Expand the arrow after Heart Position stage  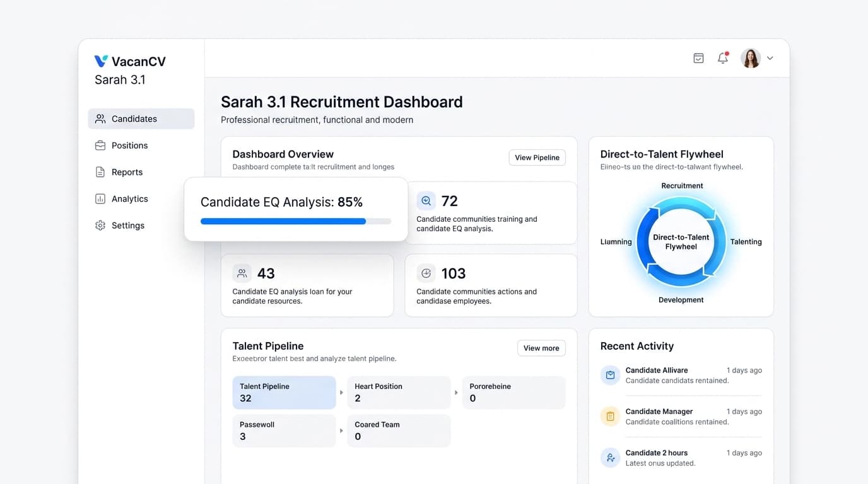456,392
